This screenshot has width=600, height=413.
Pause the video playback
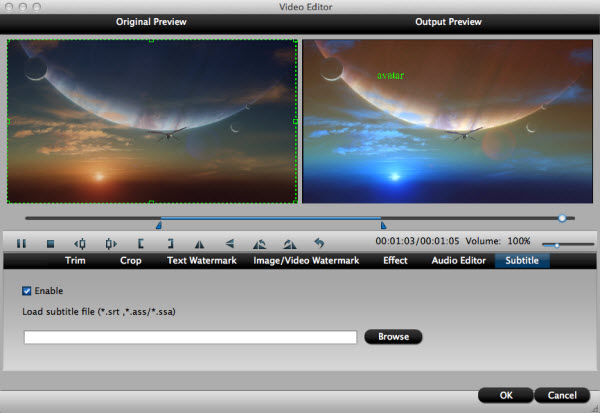click(x=21, y=243)
